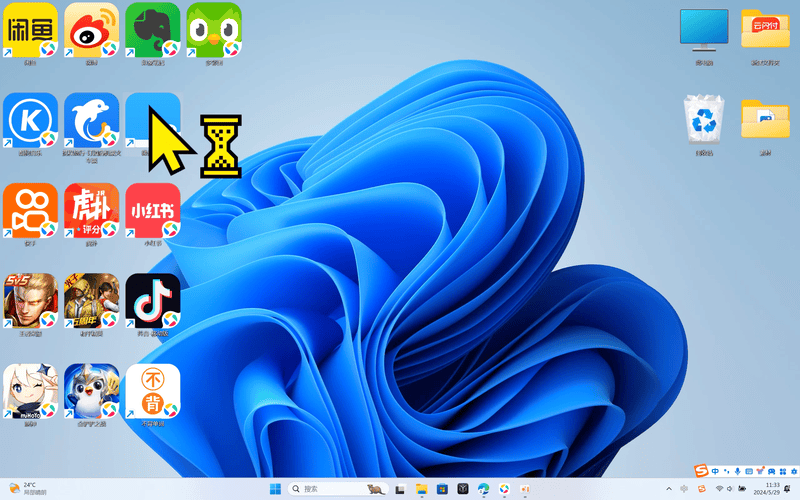Open the Weibo desktop shortcut
The image size is (800, 500).
coord(91,30)
